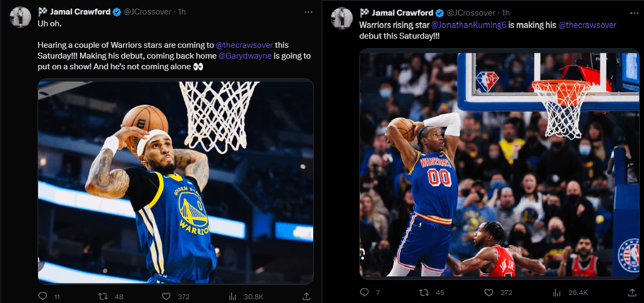Open more options menu on right tweet
Viewport: 644px width, 303px height.
click(629, 12)
